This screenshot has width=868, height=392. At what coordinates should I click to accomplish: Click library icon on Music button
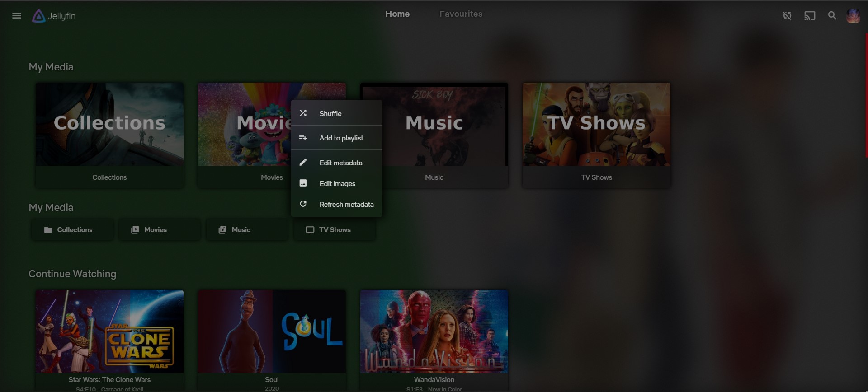(222, 230)
